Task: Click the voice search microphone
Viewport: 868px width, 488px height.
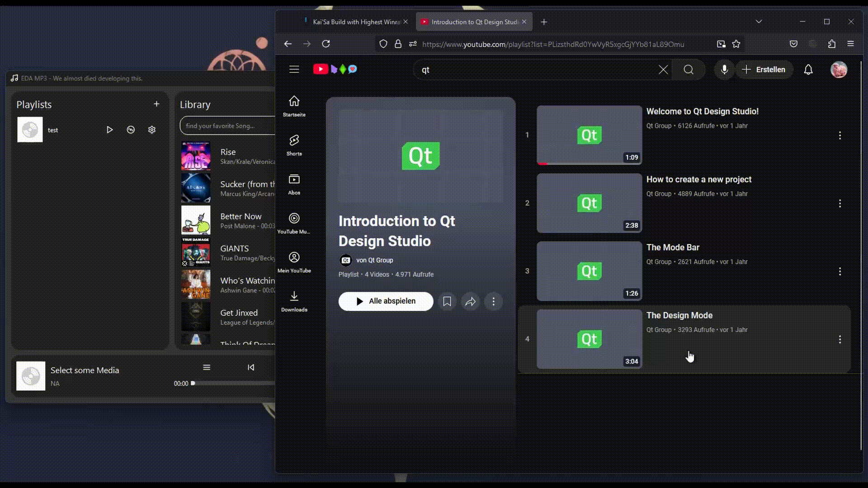Action: point(724,70)
